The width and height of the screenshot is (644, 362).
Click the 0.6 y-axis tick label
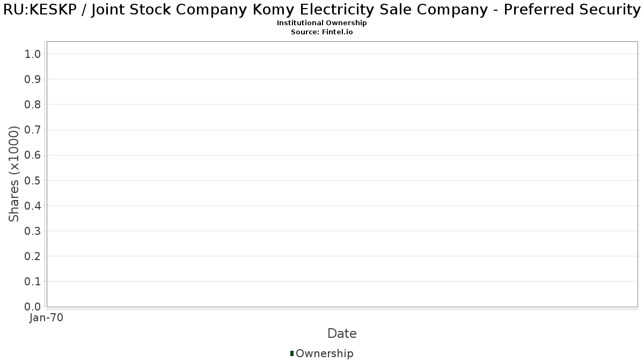[x=33, y=155]
